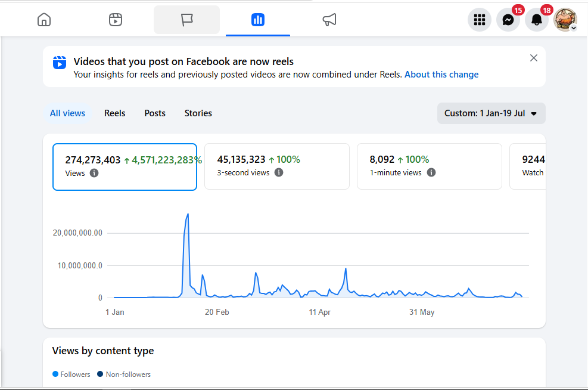
Task: Click the Non-followers legend swatch
Action: pos(100,374)
